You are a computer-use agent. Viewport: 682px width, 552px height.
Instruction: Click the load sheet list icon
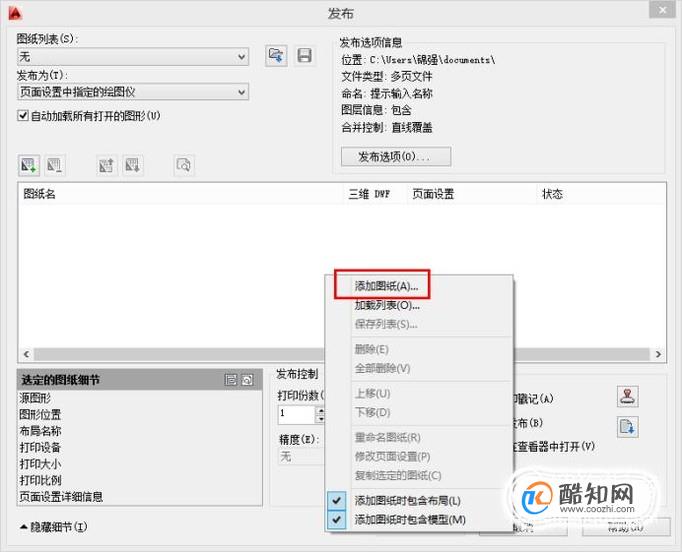276,56
